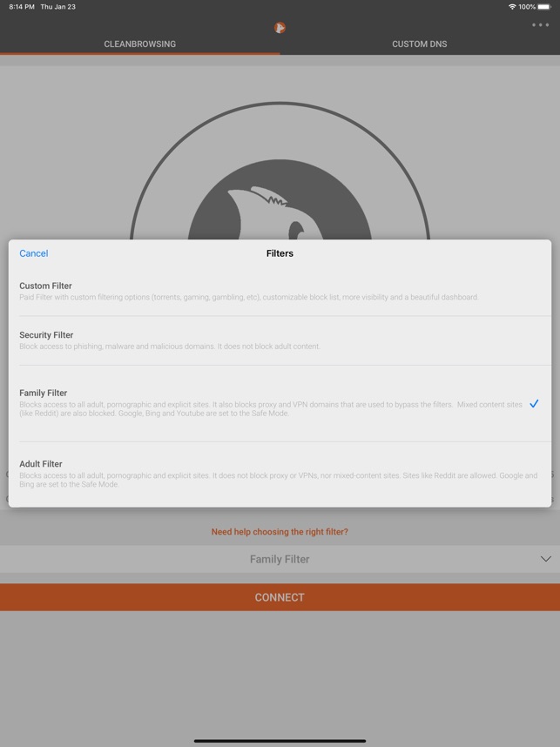The width and height of the screenshot is (560, 747).
Task: Tap the home indicator bar at the bottom
Action: tap(280, 741)
